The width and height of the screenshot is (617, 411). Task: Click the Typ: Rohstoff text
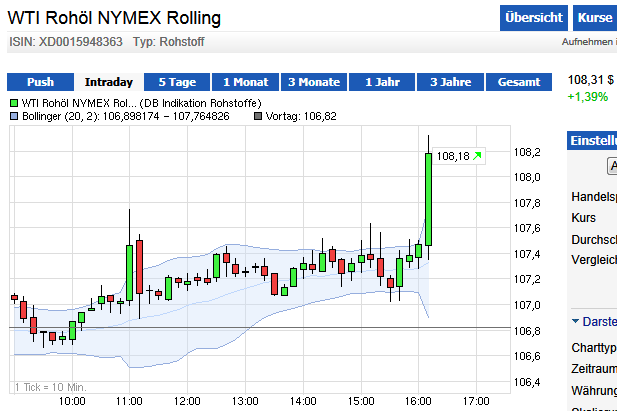click(168, 42)
